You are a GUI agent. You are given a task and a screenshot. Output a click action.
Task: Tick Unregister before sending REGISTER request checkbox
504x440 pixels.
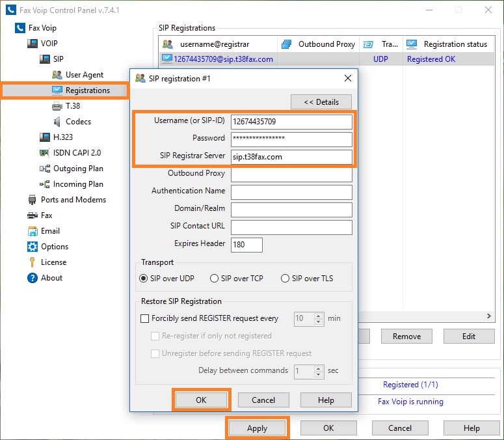(x=155, y=354)
